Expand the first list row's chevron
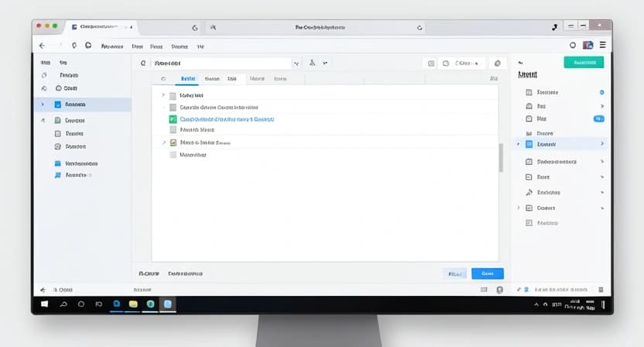The height and width of the screenshot is (347, 644). 163,95
